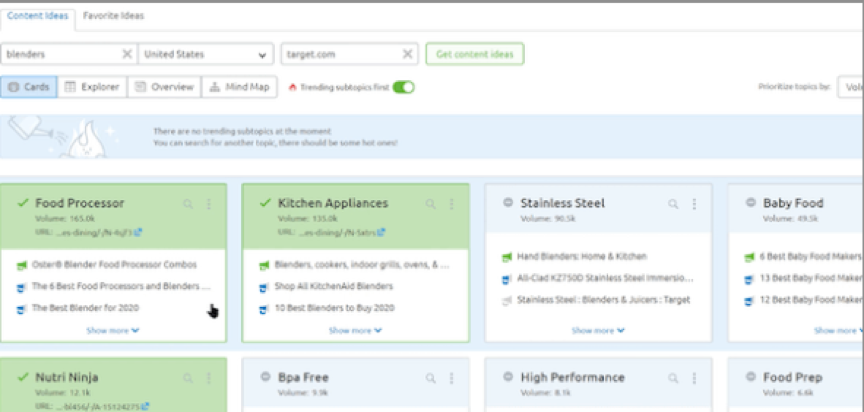Viewport: 864px width, 412px height.
Task: Mark Bpa Free card as favorite
Action: (265, 377)
